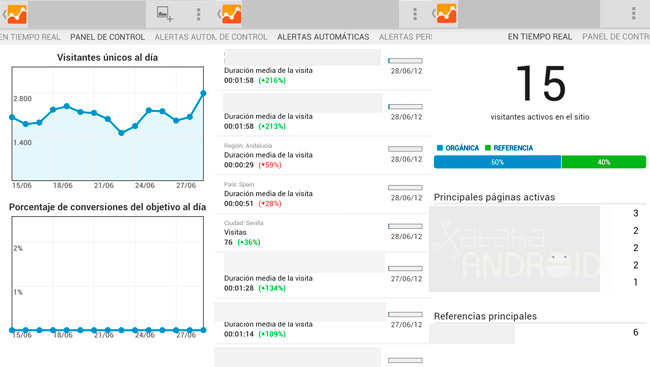Switch to PANEL DE CONTR tab on the third screen
Image resolution: width=650 pixels, height=367 pixels.
616,36
